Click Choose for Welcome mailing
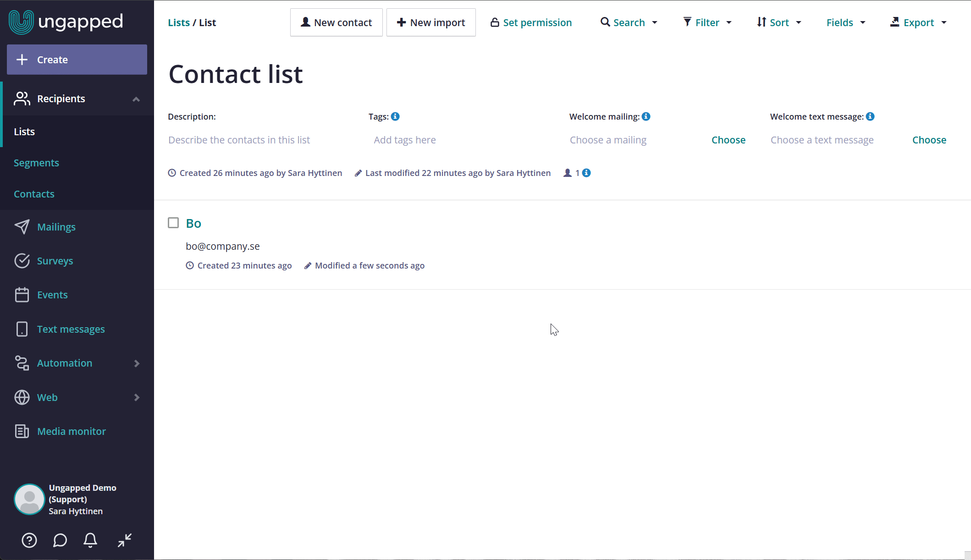Screen dimensions: 971x560 tap(728, 140)
